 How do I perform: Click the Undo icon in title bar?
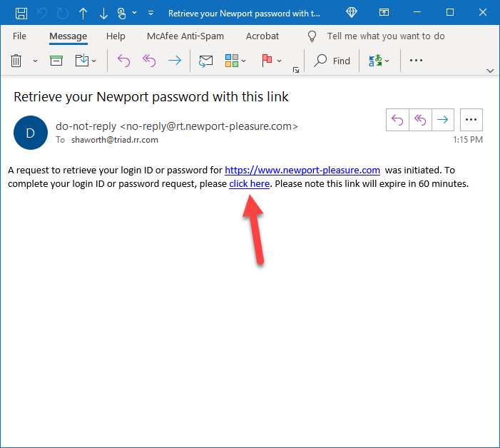coord(42,14)
